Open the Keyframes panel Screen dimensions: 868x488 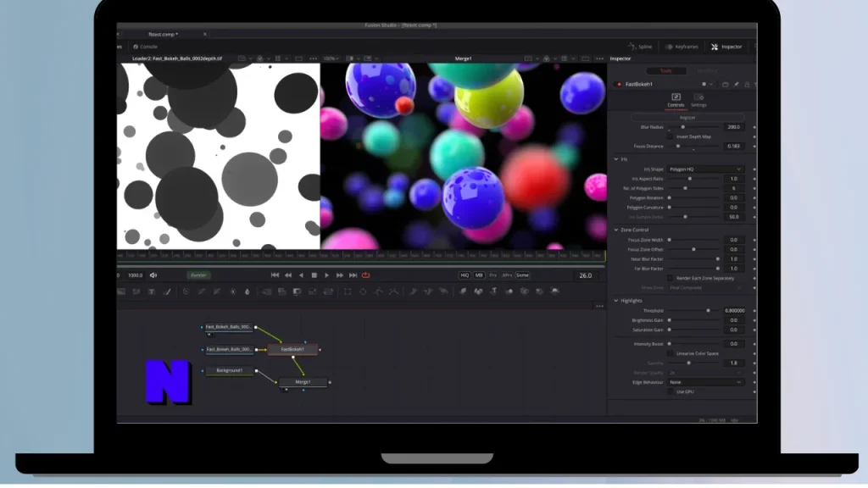682,47
